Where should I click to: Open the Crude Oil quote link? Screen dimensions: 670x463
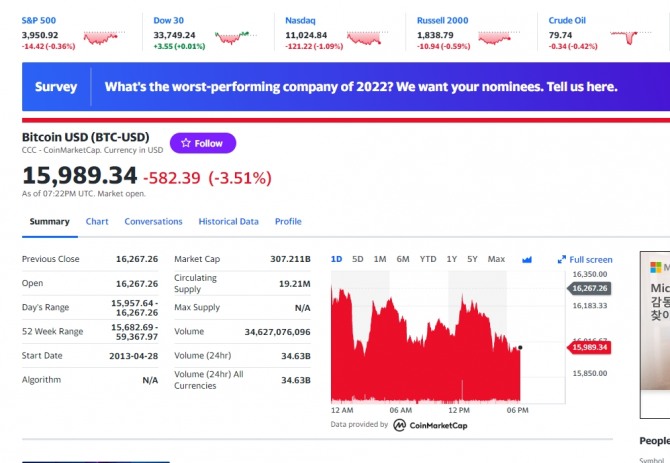click(567, 21)
